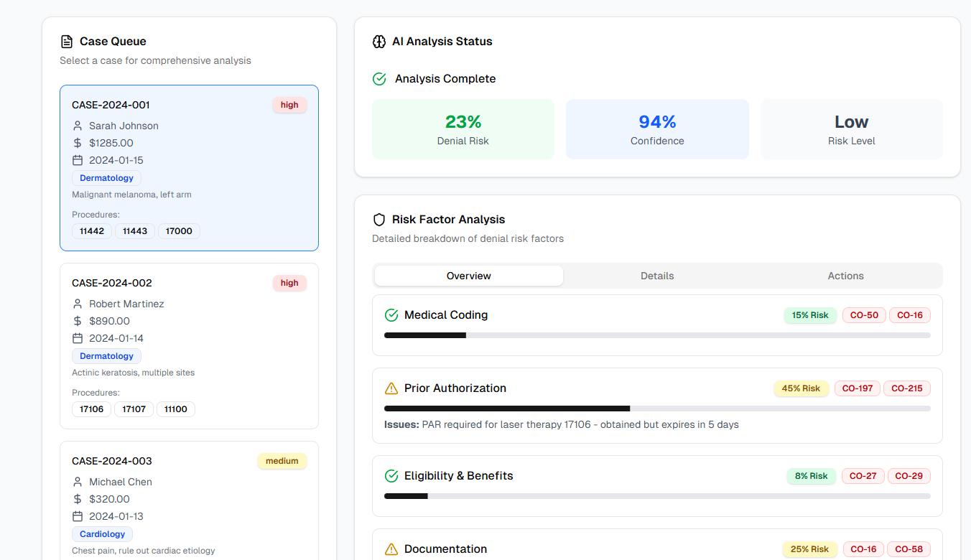Select case CASE-2024-002 for Robert Martinez
This screenshot has width=971, height=560.
(189, 346)
